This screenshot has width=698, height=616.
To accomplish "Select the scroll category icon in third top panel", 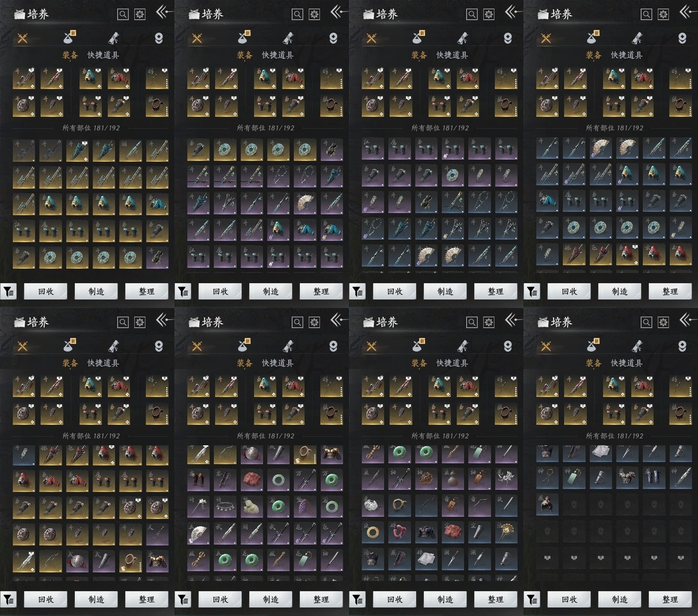I will 462,38.
